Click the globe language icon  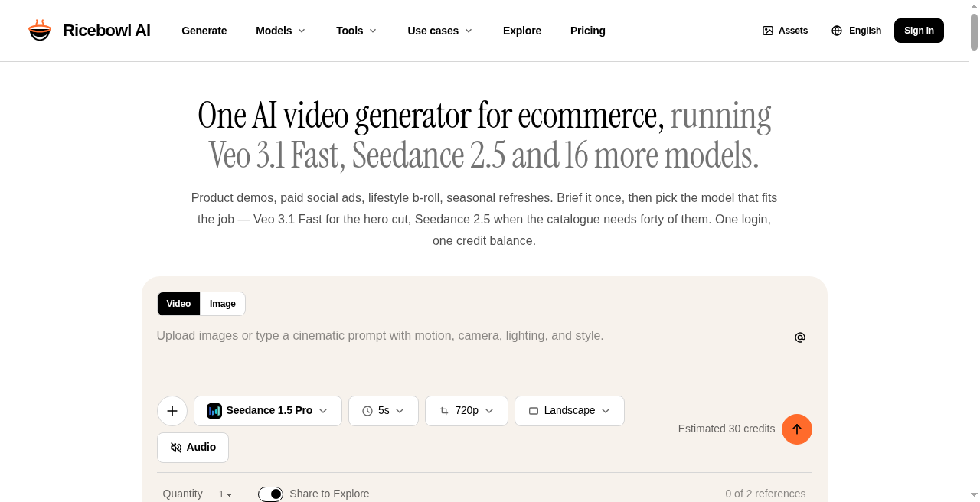(x=837, y=31)
